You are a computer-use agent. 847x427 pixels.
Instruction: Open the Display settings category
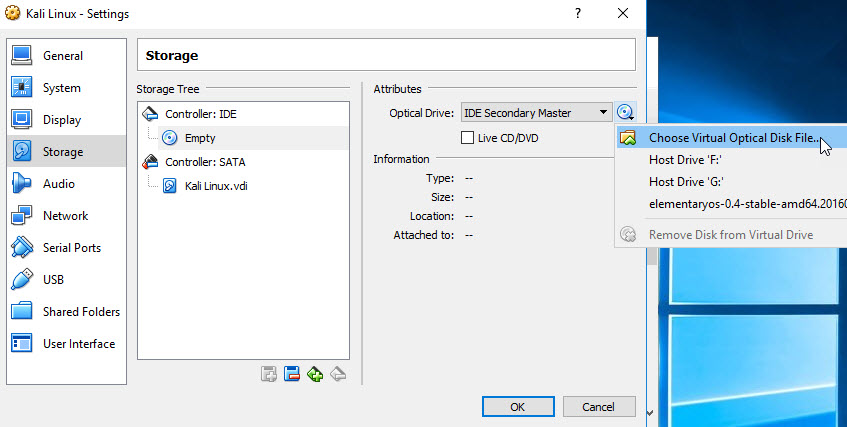pos(66,119)
